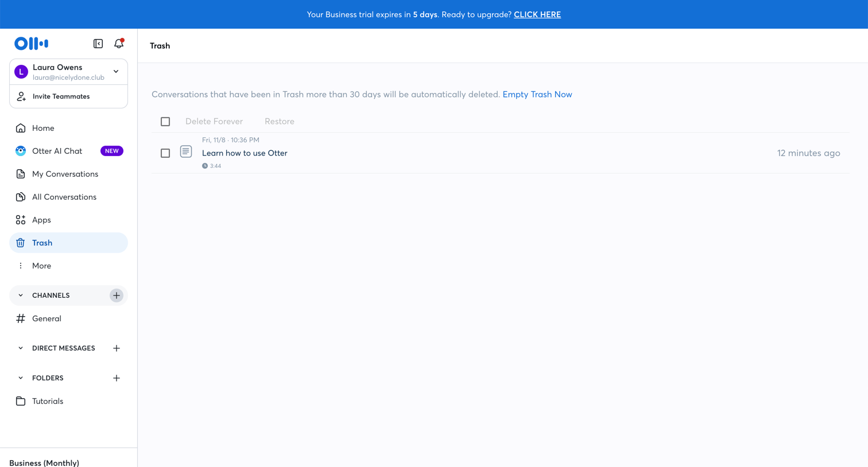
Task: Go to Home in sidebar
Action: click(68, 128)
